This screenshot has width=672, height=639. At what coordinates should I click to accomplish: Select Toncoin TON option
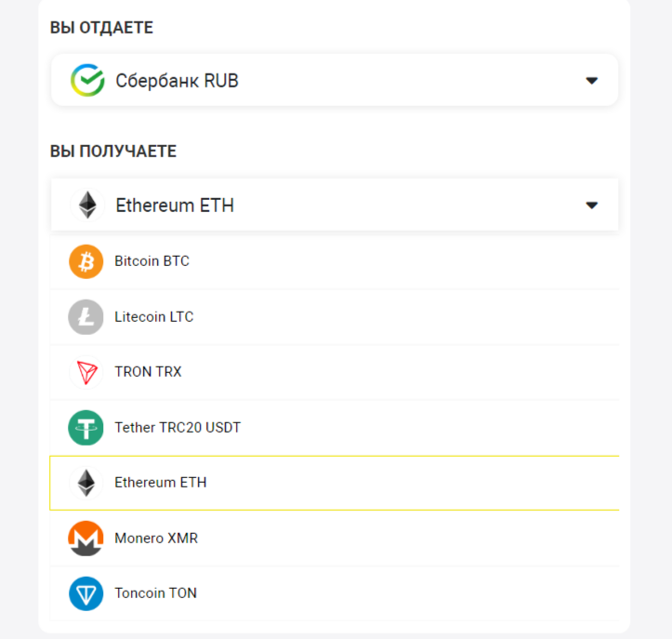coord(155,593)
